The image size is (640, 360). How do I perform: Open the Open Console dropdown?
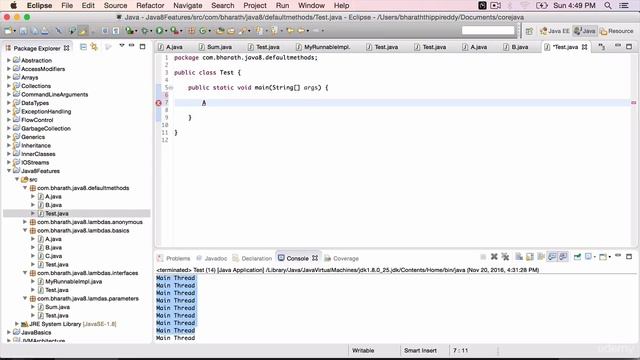point(610,257)
